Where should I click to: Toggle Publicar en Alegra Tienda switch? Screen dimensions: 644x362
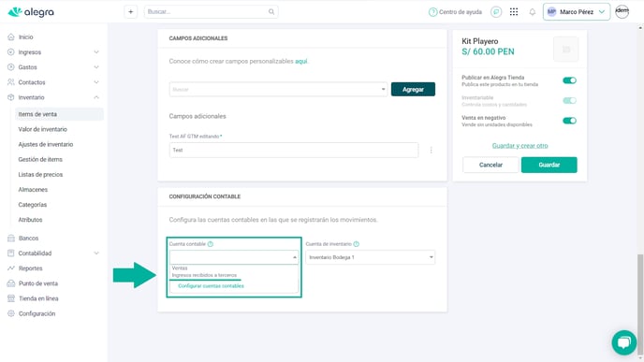tap(569, 80)
